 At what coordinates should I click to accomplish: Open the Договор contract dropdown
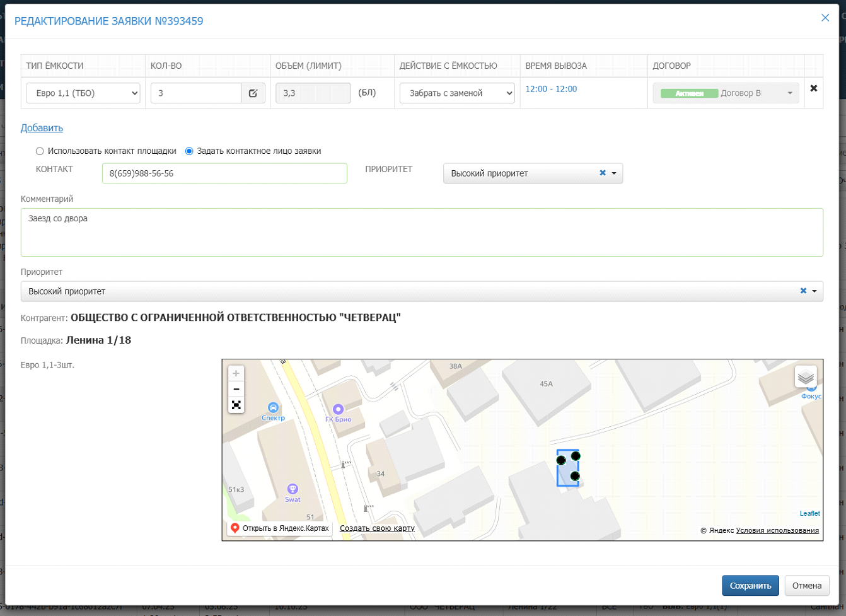pos(726,93)
